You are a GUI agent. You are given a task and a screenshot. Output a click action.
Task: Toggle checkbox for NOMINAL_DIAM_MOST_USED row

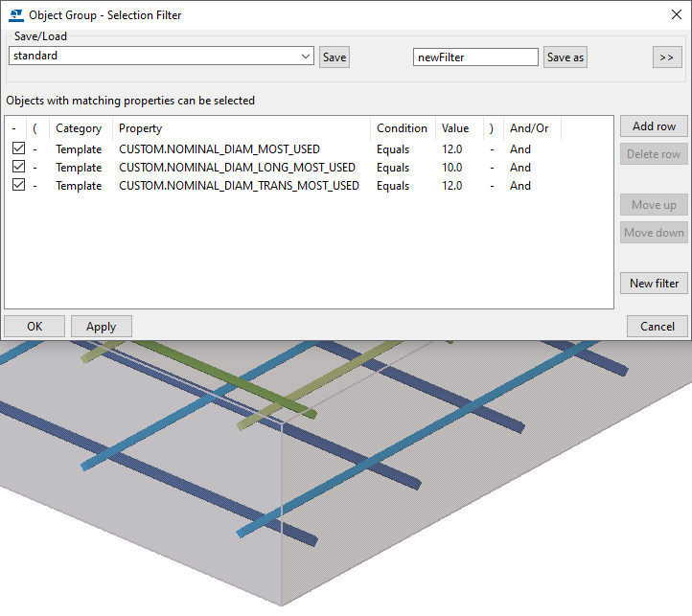click(x=18, y=149)
